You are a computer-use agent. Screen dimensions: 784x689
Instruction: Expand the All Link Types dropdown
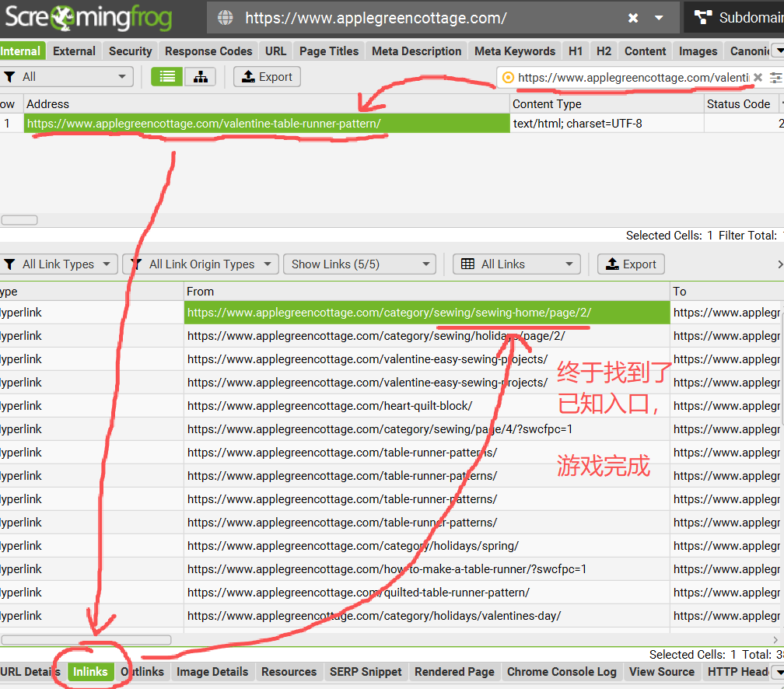[x=58, y=264]
